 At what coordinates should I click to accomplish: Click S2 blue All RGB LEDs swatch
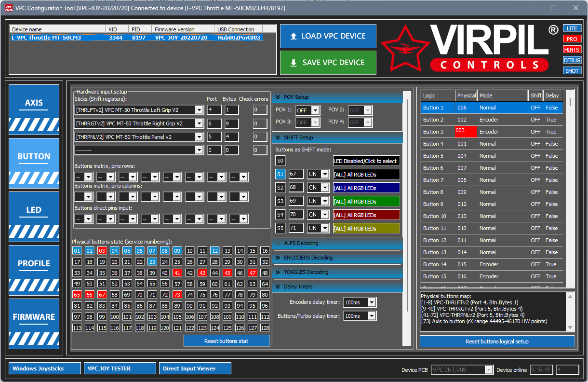point(366,188)
